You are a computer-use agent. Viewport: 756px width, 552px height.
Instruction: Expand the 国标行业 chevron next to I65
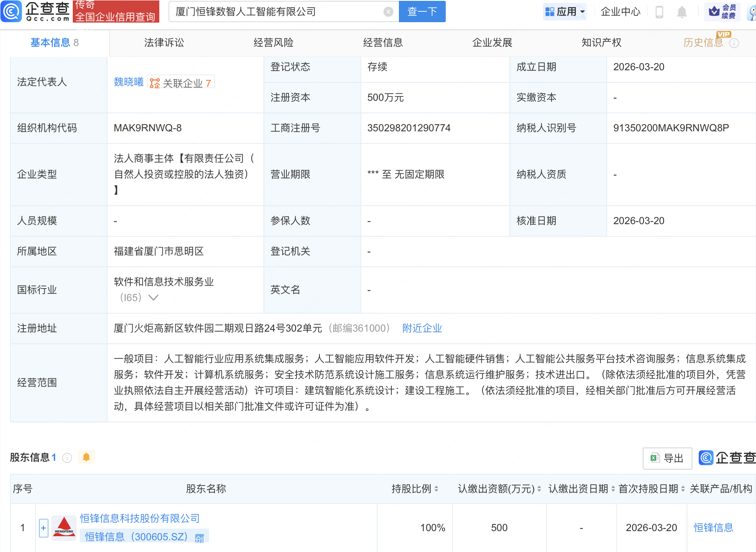153,298
